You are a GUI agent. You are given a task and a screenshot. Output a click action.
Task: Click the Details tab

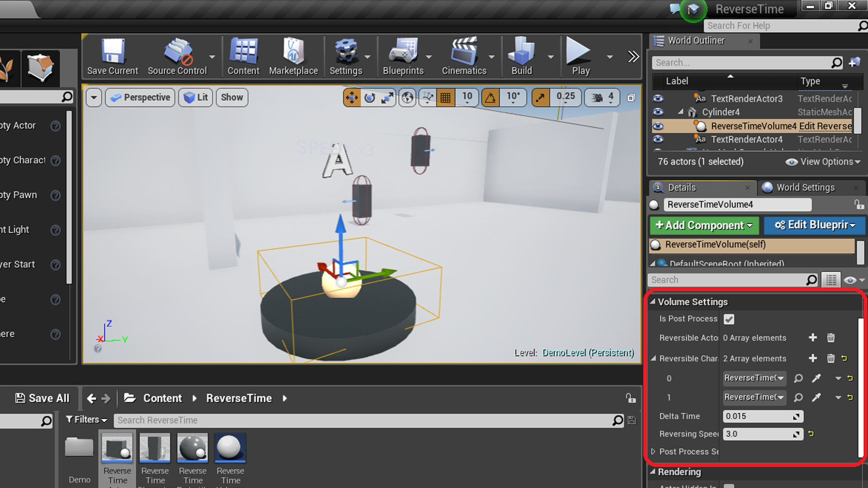click(681, 187)
